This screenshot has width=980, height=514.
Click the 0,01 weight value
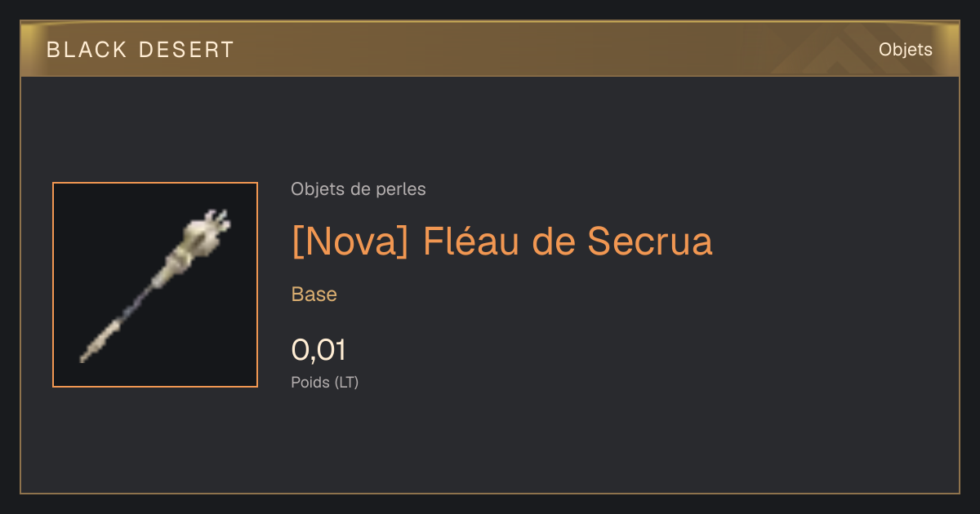click(318, 350)
